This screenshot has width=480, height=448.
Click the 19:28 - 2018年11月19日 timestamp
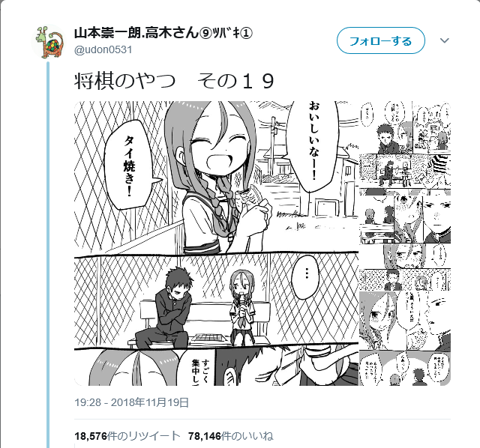click(x=132, y=402)
